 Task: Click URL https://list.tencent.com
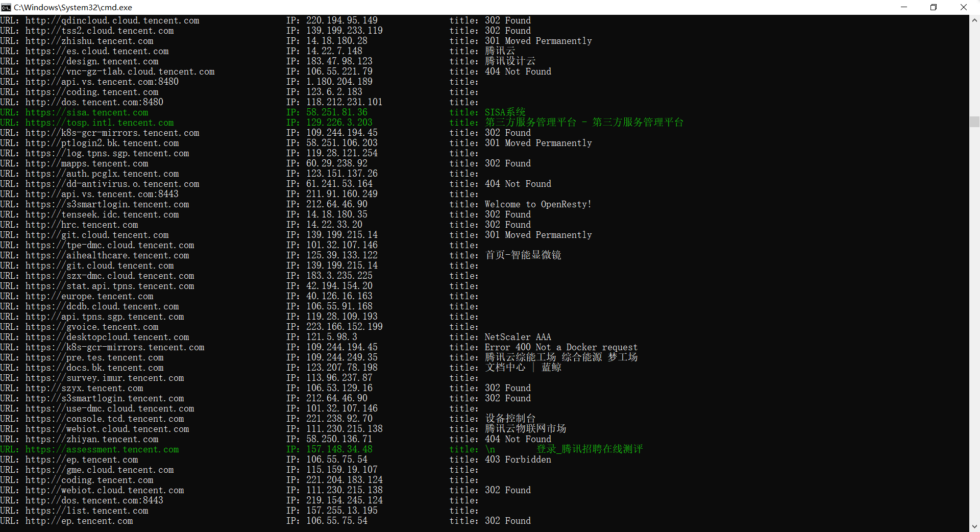click(87, 511)
